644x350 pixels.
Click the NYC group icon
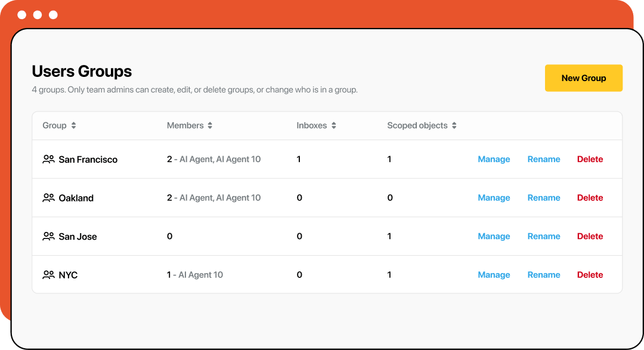pos(48,275)
